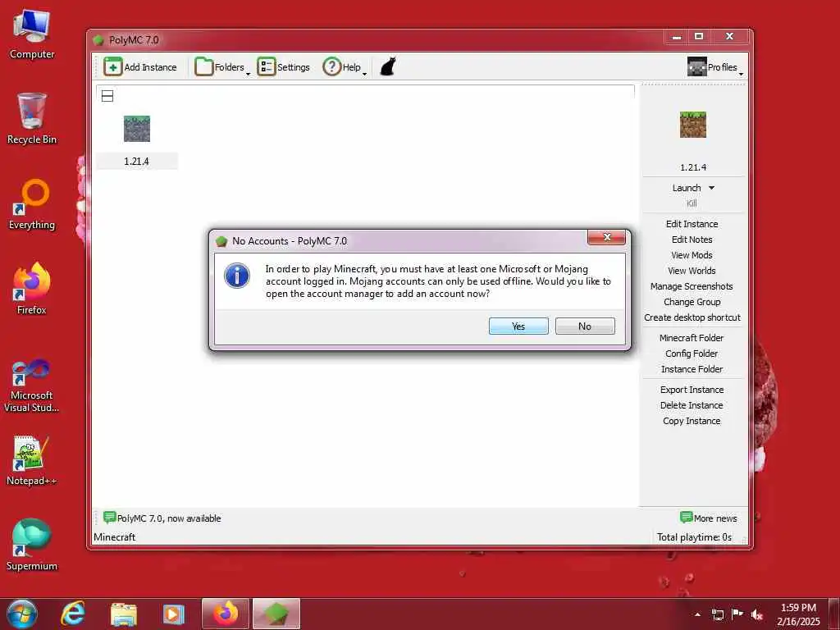This screenshot has height=630, width=840.
Task: Click Edit Instance
Action: [x=692, y=224]
